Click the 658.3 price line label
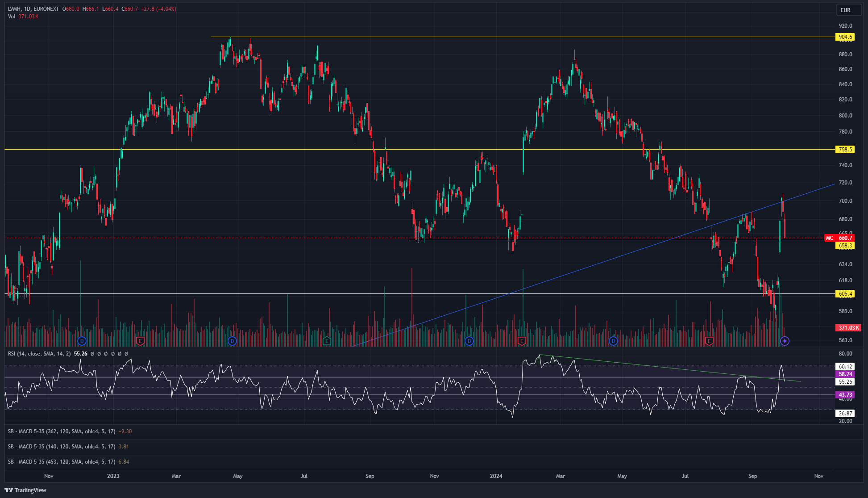The image size is (868, 498). click(x=845, y=246)
